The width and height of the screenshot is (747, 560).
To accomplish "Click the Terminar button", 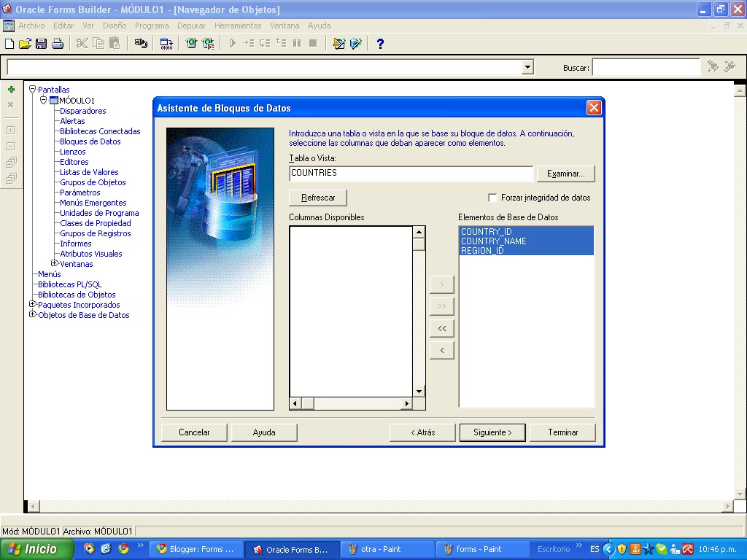I will pyautogui.click(x=562, y=432).
